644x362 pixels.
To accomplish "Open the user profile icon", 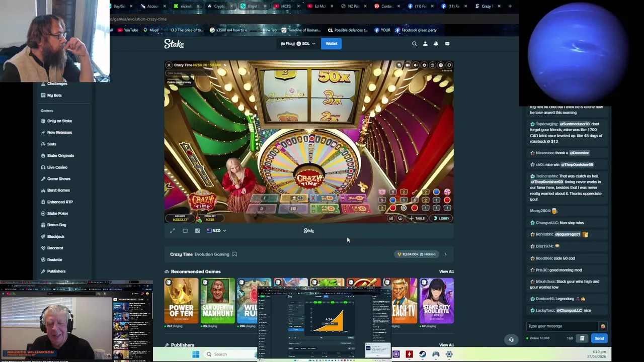I will (x=425, y=44).
